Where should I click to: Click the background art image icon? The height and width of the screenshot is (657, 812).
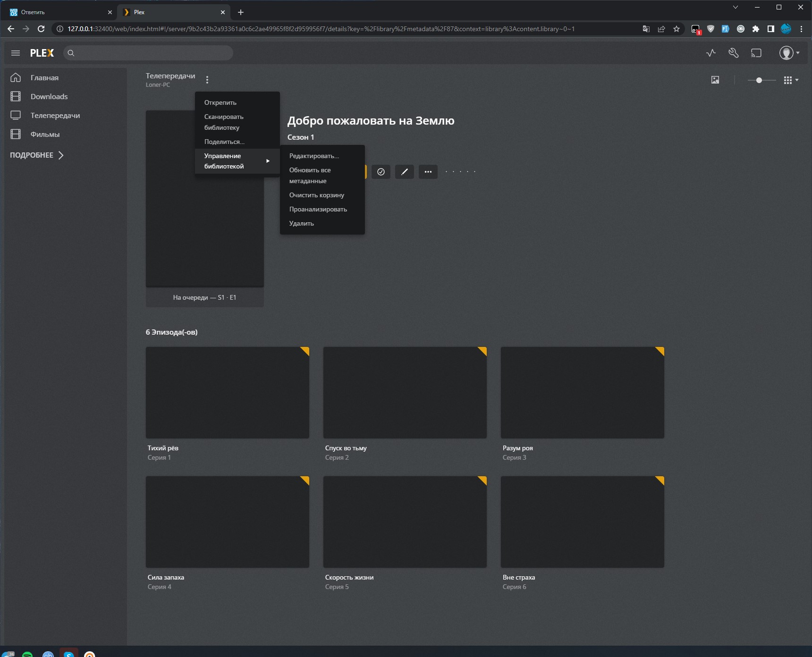pos(715,80)
